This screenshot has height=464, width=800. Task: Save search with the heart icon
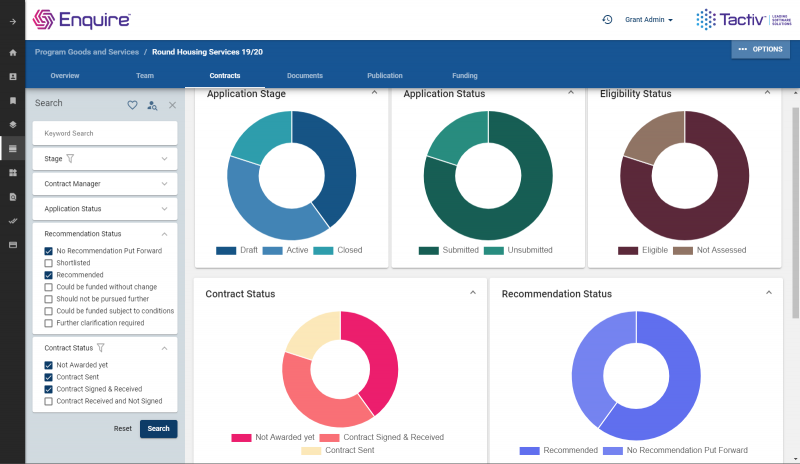coord(132,105)
